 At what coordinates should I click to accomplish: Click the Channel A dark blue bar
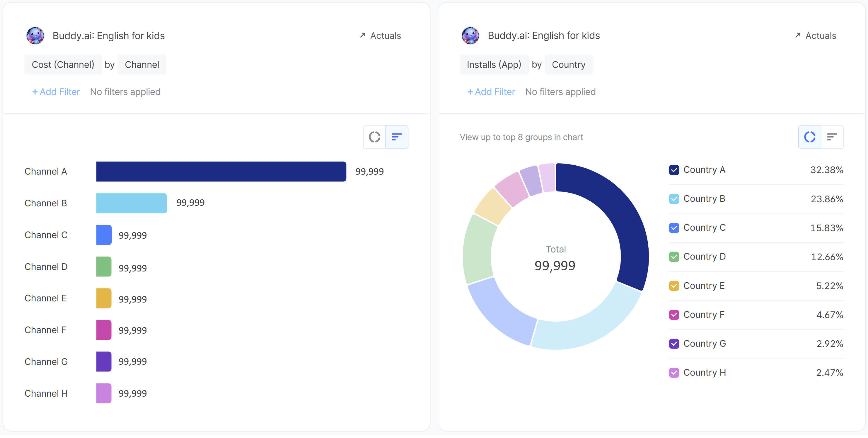(x=221, y=172)
